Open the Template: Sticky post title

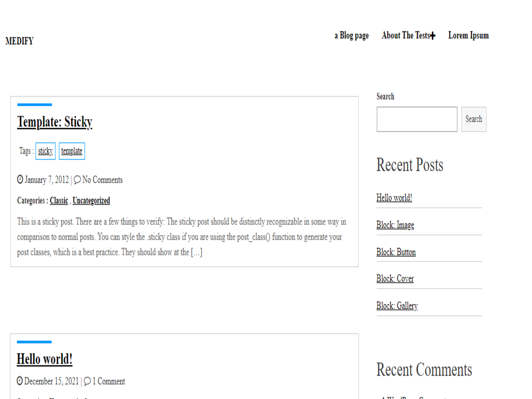[x=55, y=122]
